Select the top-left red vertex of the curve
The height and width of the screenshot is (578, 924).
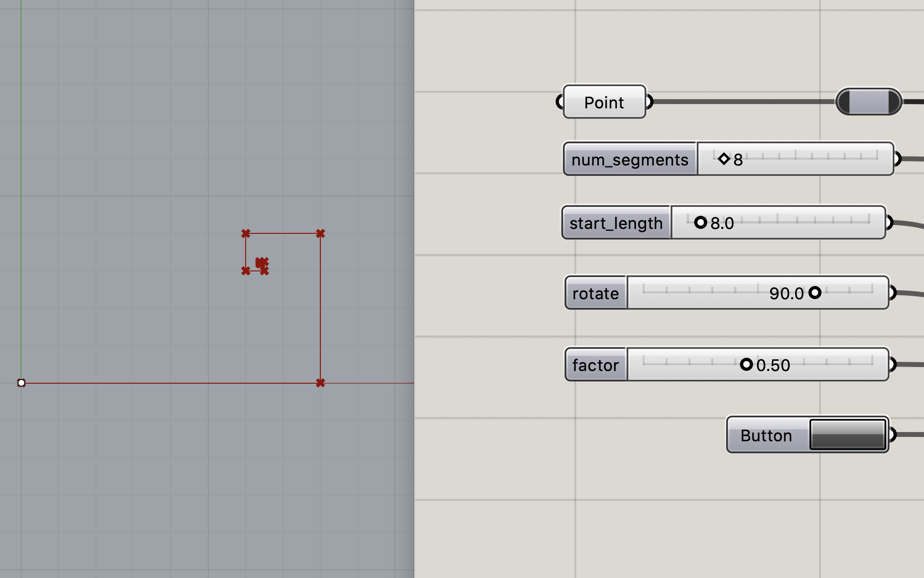click(x=246, y=233)
